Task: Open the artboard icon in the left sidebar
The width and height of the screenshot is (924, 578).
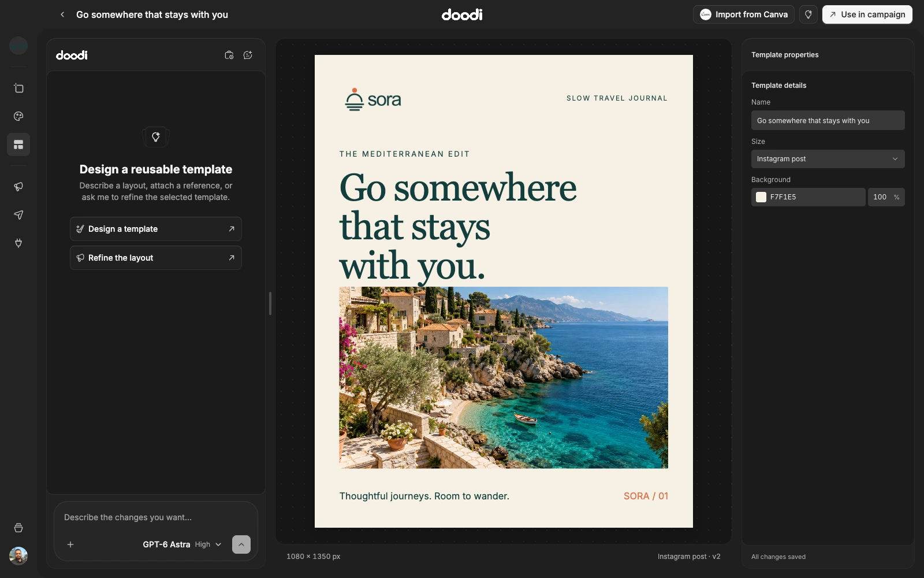Action: coord(18,88)
